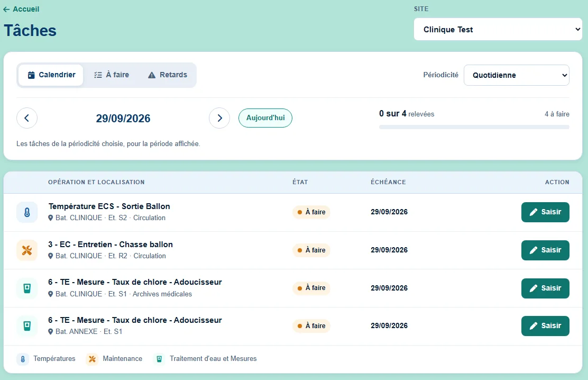Go to the previous day with left chevron
588x380 pixels.
[27, 118]
